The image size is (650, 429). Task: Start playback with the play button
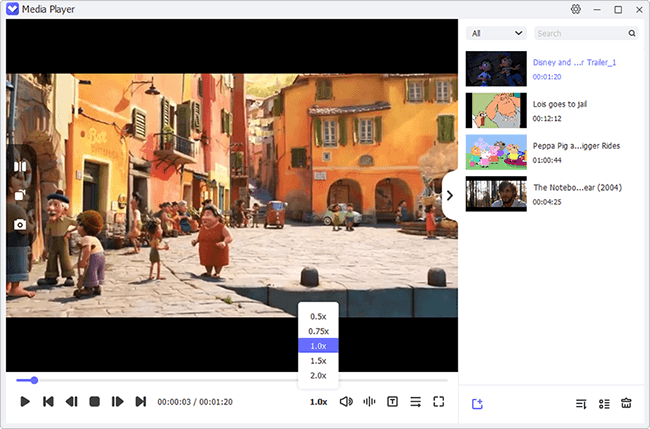click(x=25, y=402)
